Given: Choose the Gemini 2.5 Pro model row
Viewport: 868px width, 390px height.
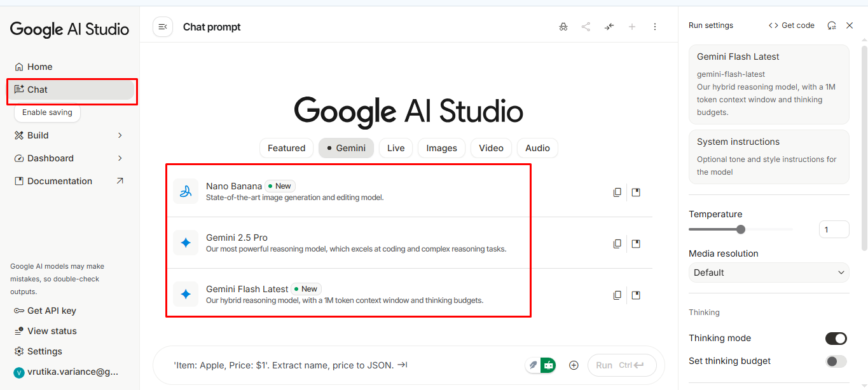Looking at the screenshot, I should (410, 243).
